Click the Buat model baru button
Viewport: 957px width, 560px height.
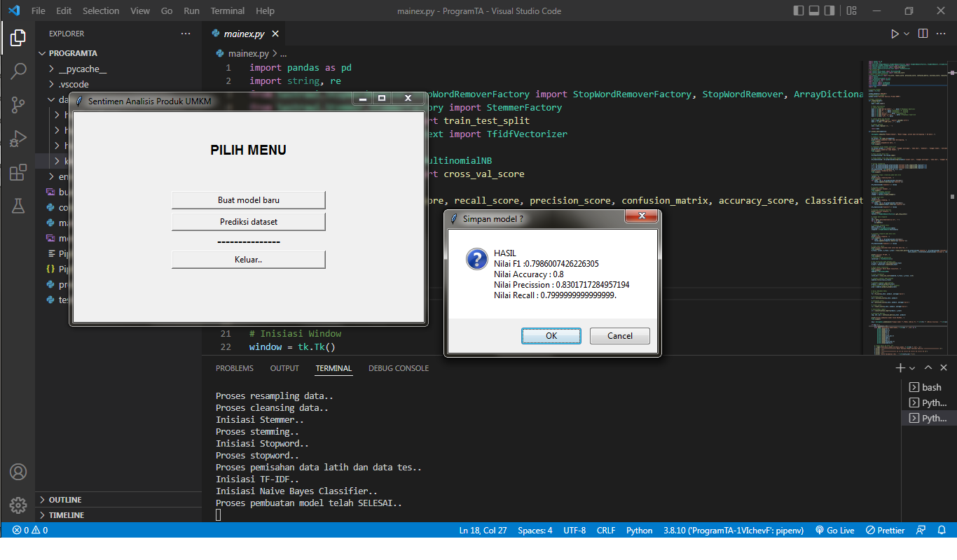tap(248, 199)
